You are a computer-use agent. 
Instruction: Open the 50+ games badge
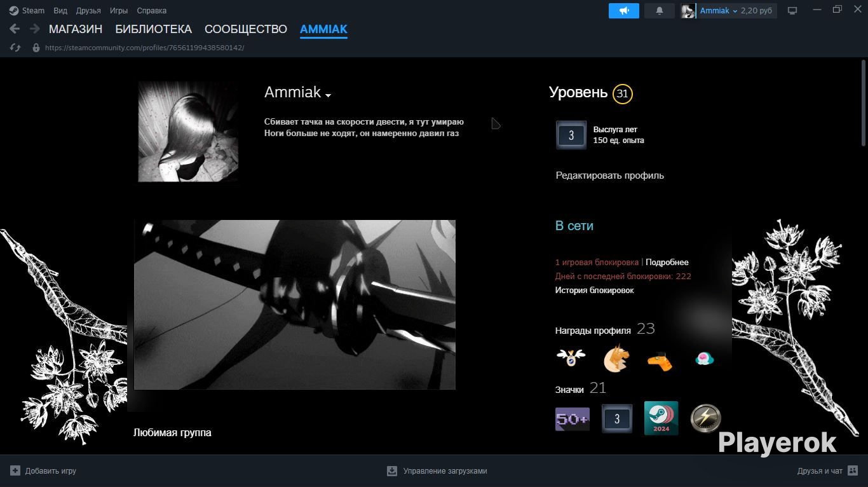(x=573, y=419)
